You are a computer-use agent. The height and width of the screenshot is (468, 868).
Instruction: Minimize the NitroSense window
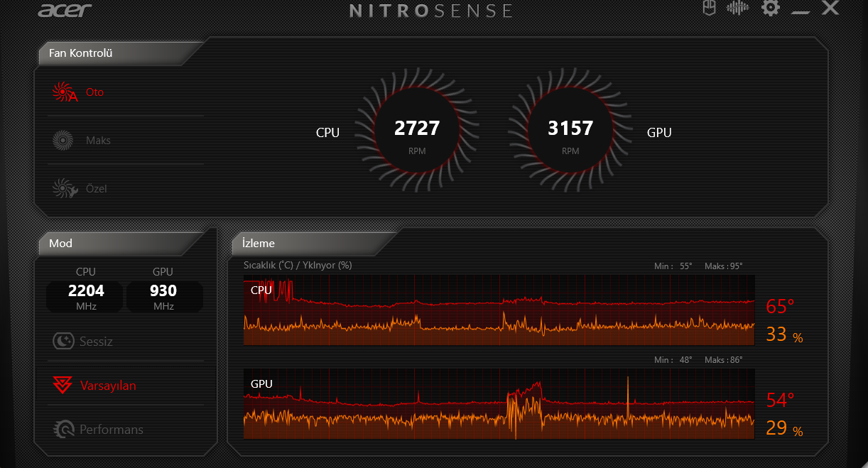[801, 12]
